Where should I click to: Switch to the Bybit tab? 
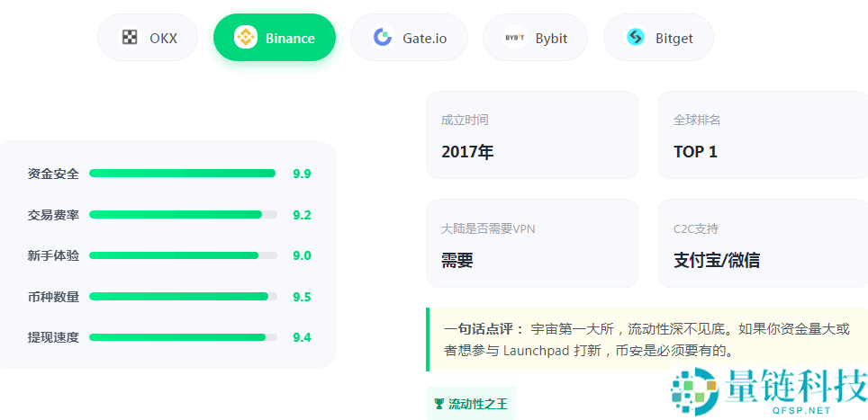(x=536, y=38)
